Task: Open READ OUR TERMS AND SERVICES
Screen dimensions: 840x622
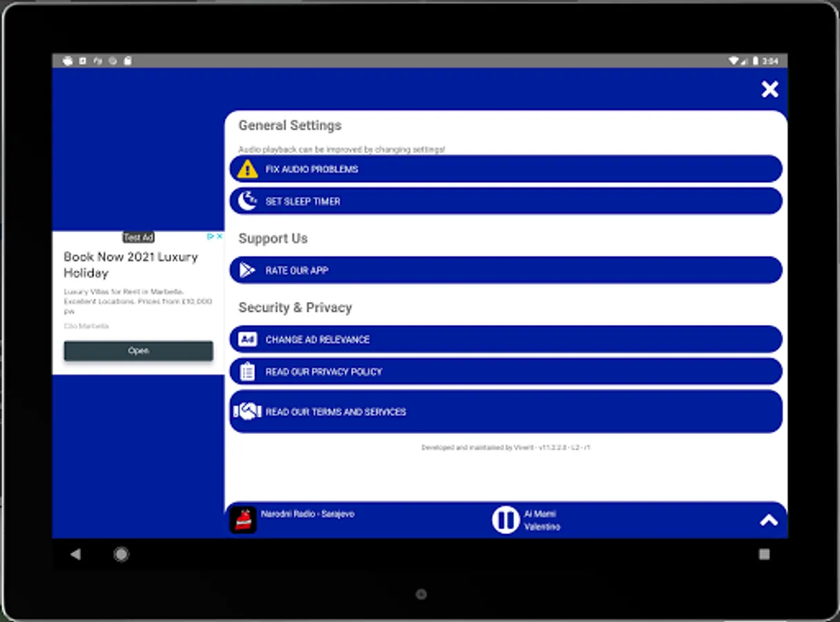Action: [506, 411]
